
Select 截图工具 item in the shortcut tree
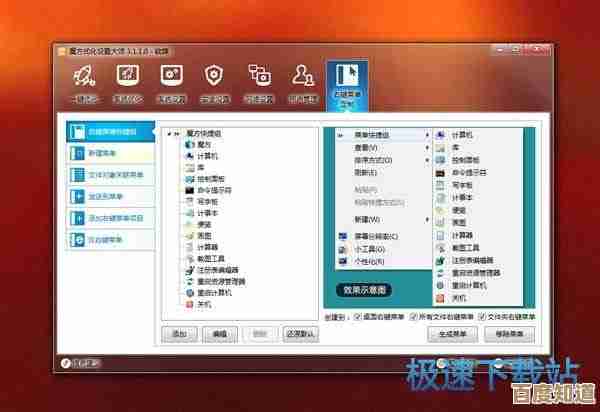205,259
